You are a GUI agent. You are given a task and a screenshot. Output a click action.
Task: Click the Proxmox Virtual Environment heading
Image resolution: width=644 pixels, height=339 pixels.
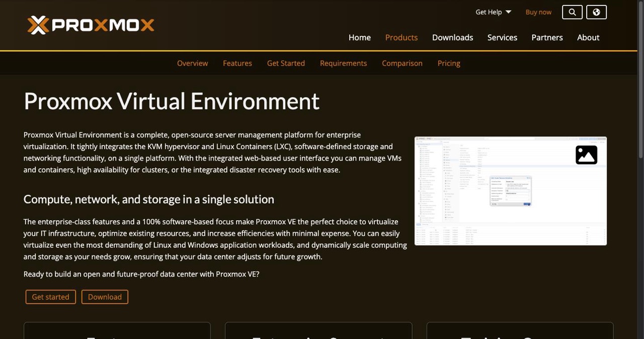172,101
